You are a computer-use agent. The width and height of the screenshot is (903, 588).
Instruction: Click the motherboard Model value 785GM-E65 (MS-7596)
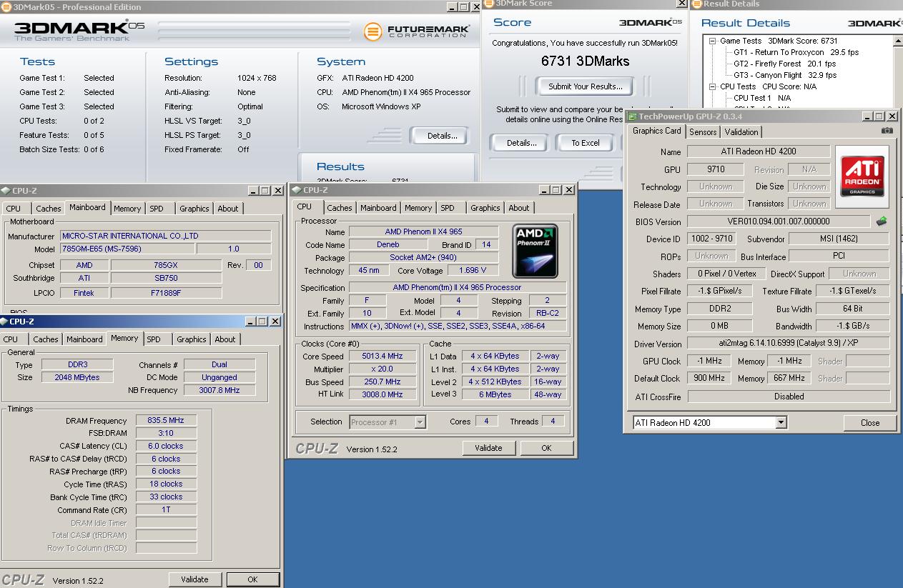(x=127, y=249)
